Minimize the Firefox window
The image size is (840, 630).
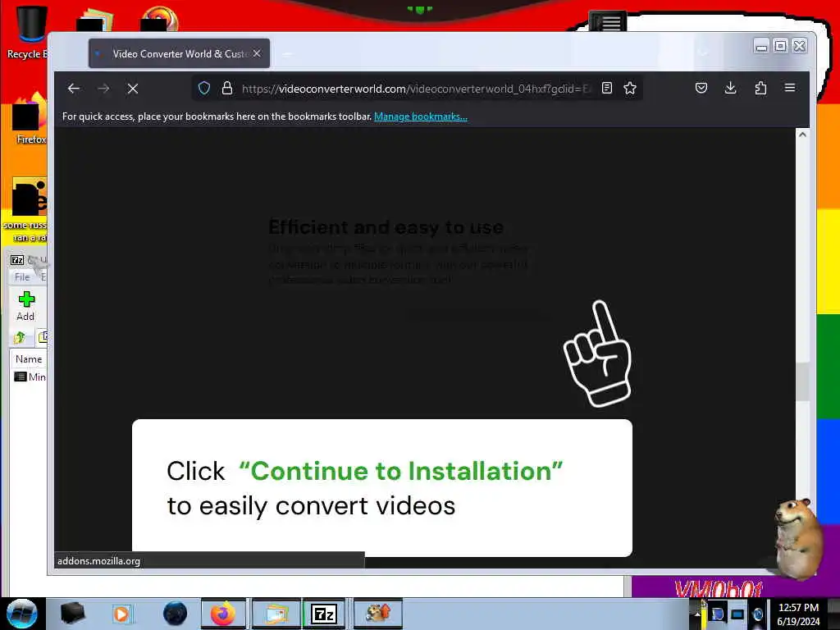[761, 47]
